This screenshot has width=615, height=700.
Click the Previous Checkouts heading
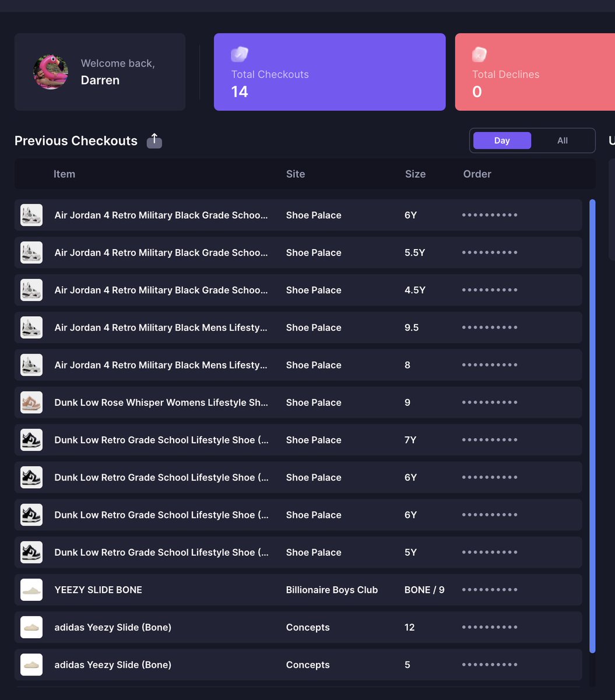76,141
